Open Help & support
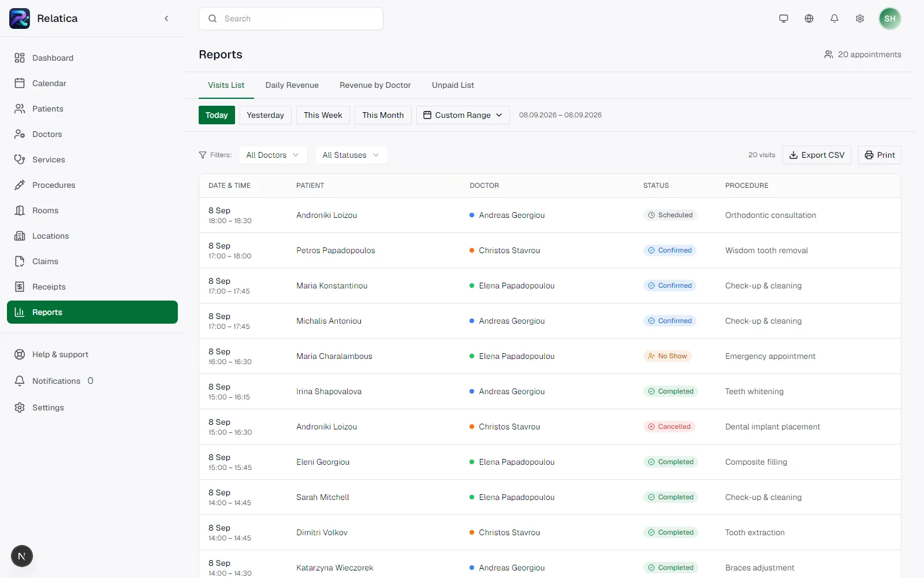924x578 pixels. click(92, 354)
